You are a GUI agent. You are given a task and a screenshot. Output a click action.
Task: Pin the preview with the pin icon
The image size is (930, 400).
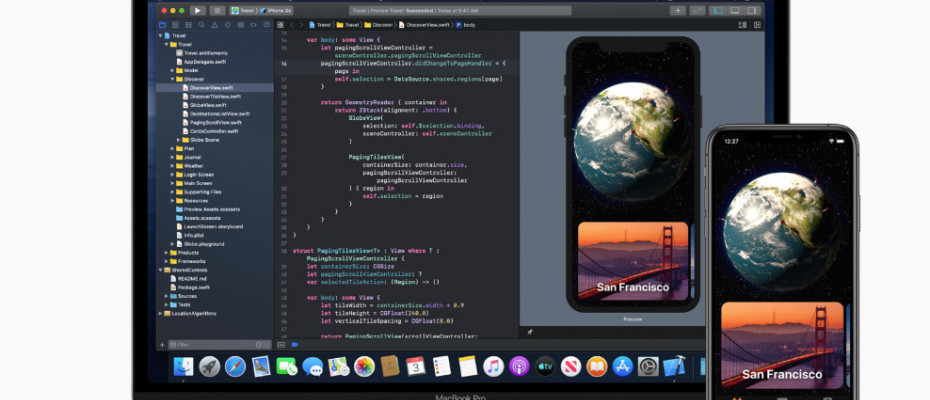(530, 332)
